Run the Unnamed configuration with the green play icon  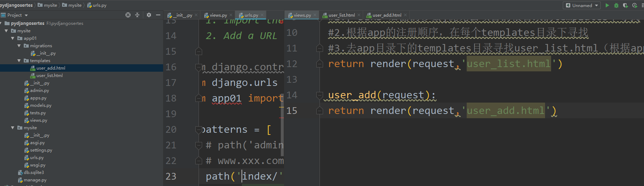click(607, 5)
